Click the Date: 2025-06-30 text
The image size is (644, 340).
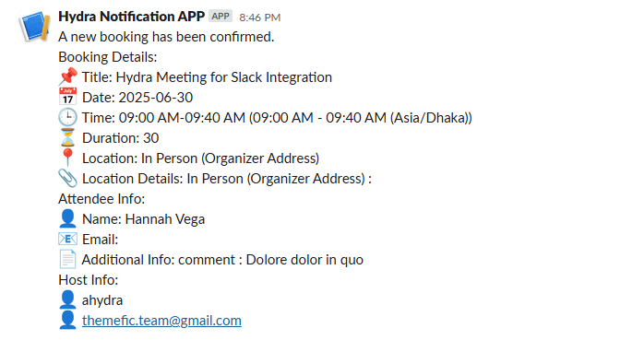137,97
